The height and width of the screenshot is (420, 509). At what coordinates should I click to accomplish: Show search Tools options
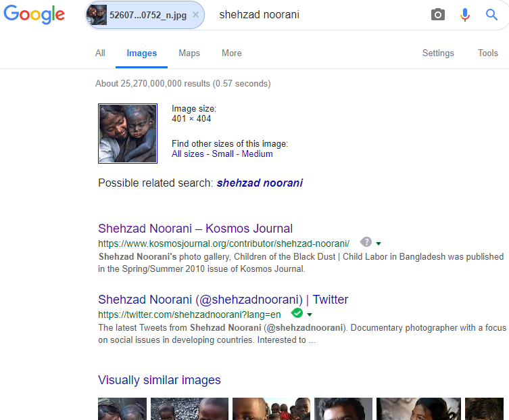pos(487,53)
